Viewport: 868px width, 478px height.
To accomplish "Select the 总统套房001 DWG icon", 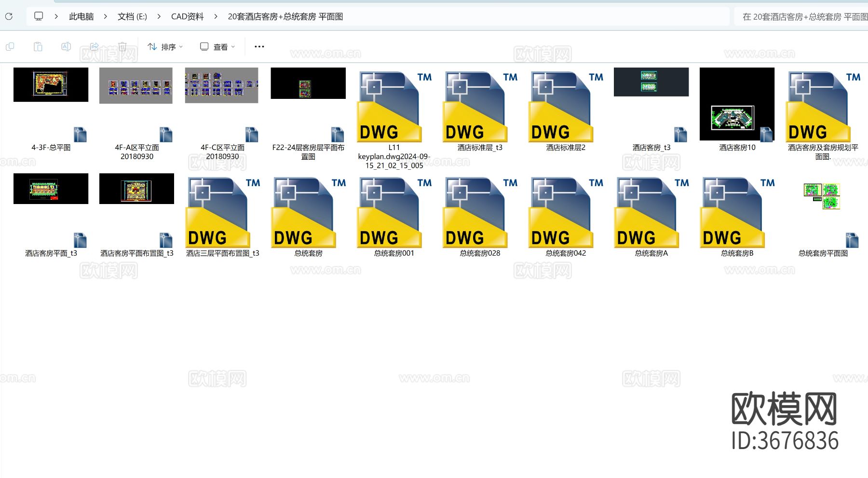I will pyautogui.click(x=394, y=212).
